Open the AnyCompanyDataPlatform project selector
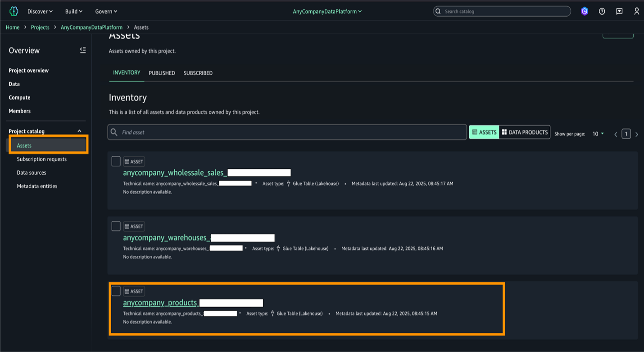644x353 pixels. [x=327, y=11]
